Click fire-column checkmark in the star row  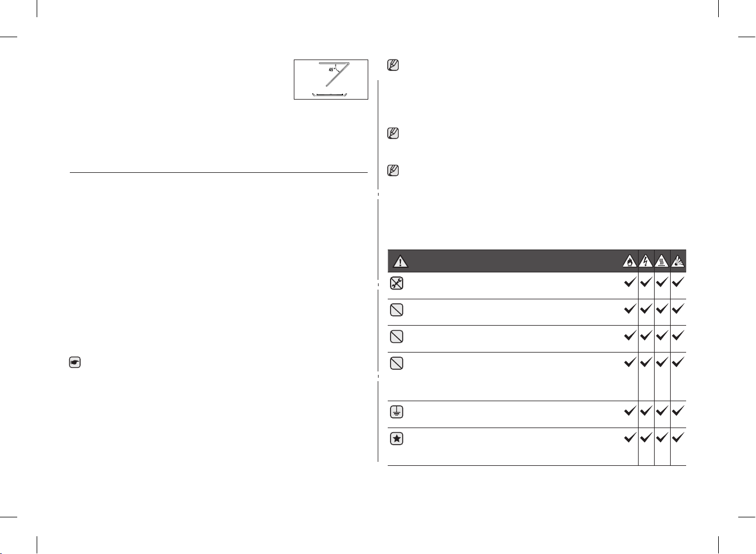[x=629, y=438]
